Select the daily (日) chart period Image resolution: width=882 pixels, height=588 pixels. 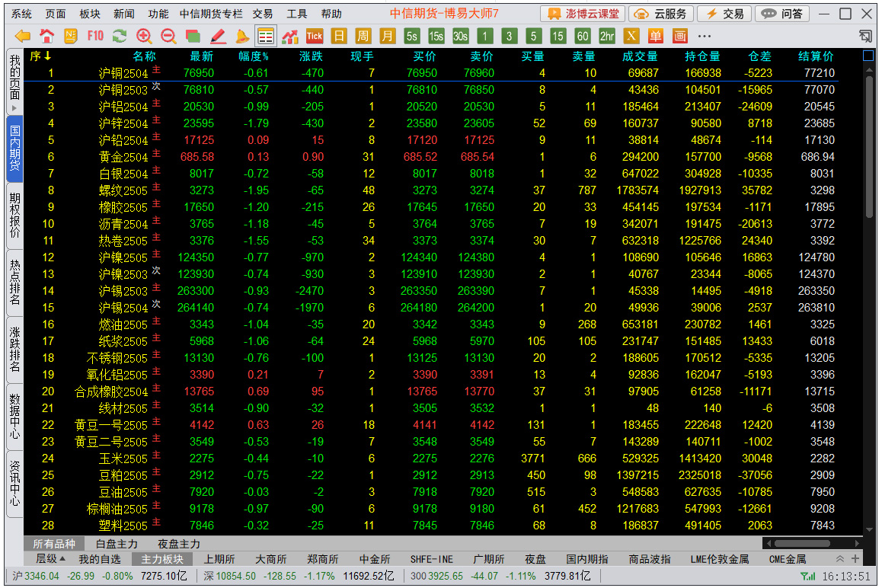[339, 37]
